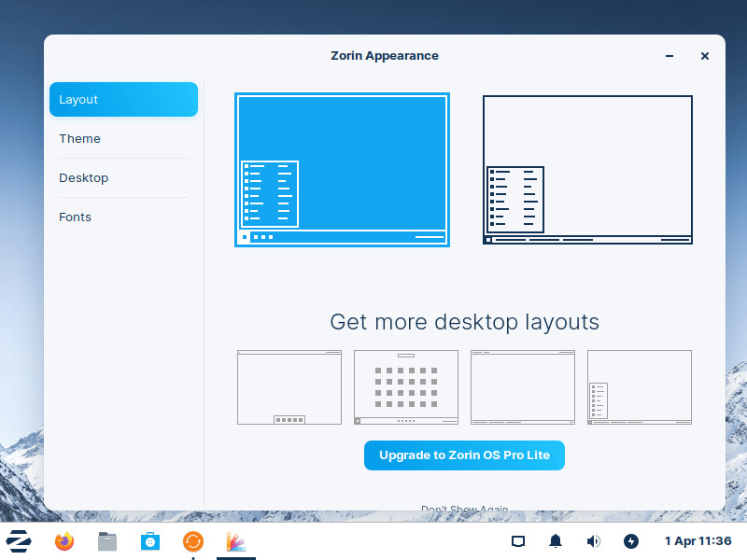747x560 pixels.
Task: Click the Zorin Appearance taskbar icon
Action: [236, 541]
